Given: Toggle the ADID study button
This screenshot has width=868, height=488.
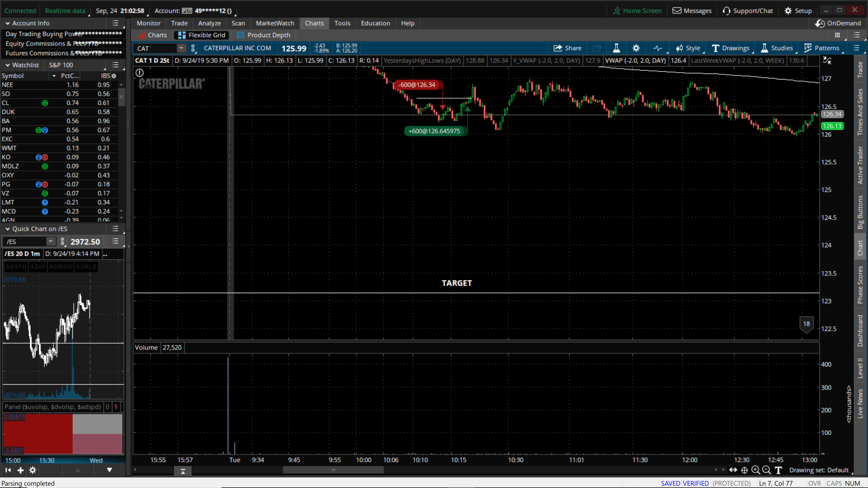Looking at the screenshot, I should (37, 267).
